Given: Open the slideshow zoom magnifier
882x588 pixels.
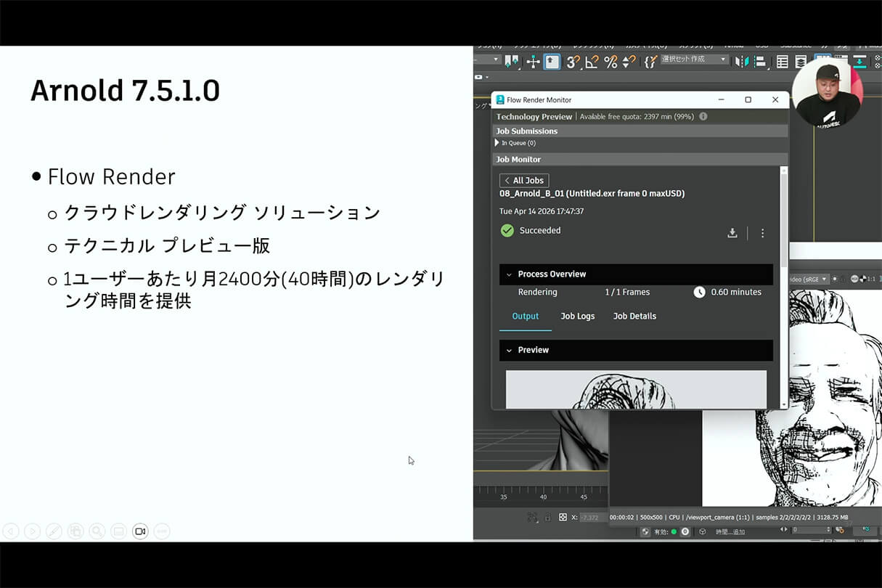Looking at the screenshot, I should click(x=97, y=531).
